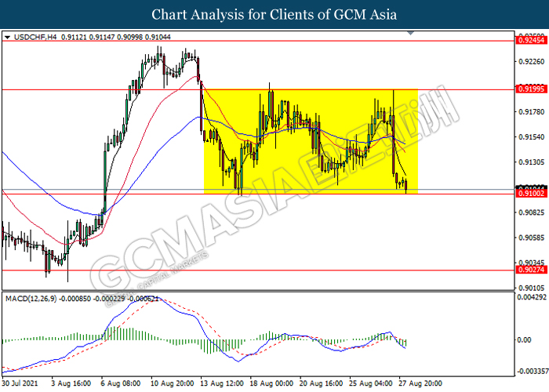
Task: Click the 0.90585 price scale value
Action: coord(531,238)
